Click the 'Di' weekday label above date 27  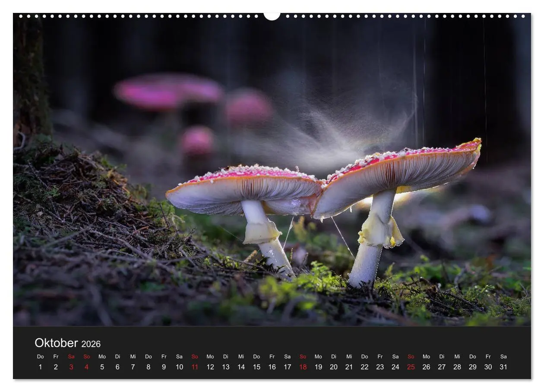[442, 357]
